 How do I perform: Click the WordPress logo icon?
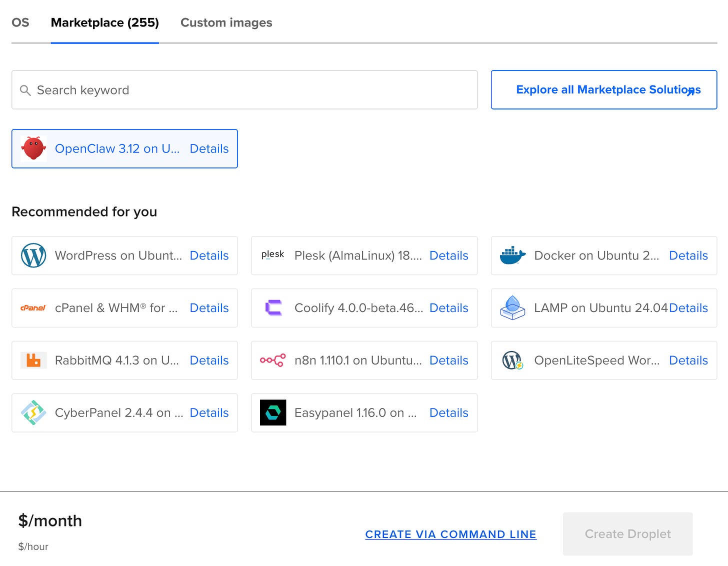click(33, 255)
